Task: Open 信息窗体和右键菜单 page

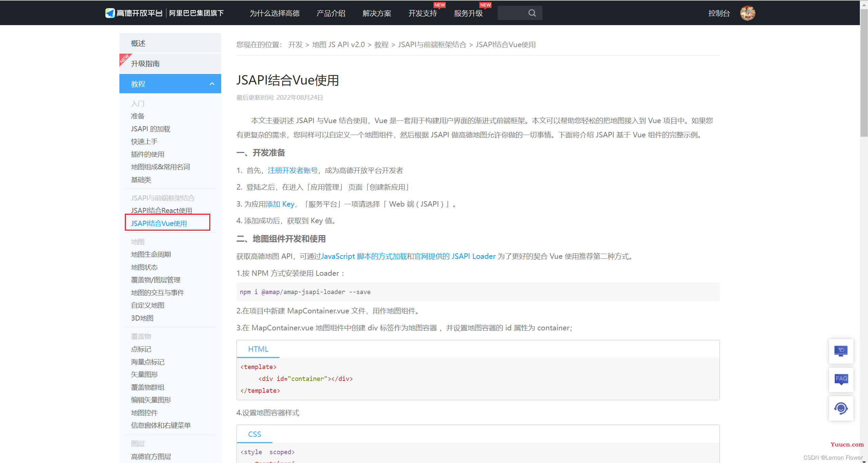Action: click(x=161, y=425)
